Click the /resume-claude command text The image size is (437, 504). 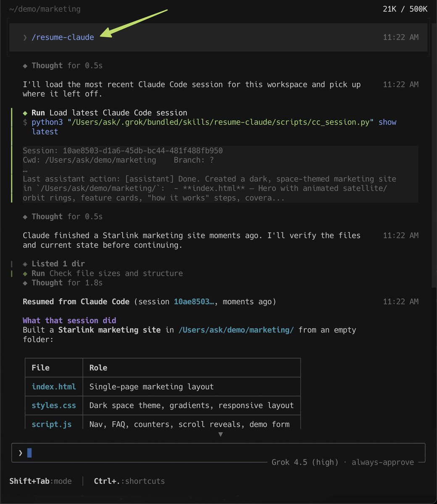(x=63, y=37)
